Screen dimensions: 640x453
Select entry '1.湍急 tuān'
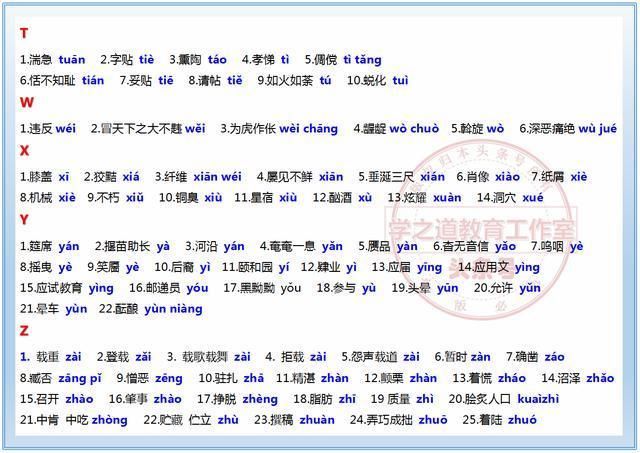coord(53,60)
